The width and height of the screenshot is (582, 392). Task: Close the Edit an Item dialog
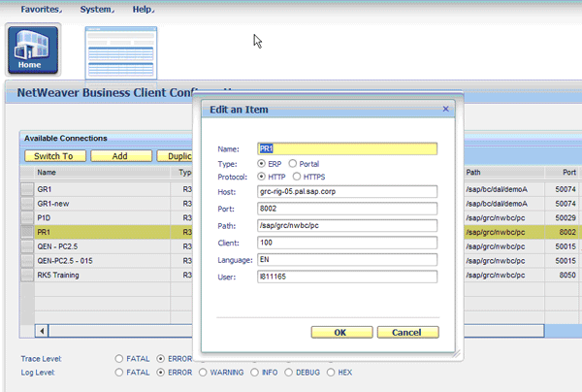click(x=446, y=109)
